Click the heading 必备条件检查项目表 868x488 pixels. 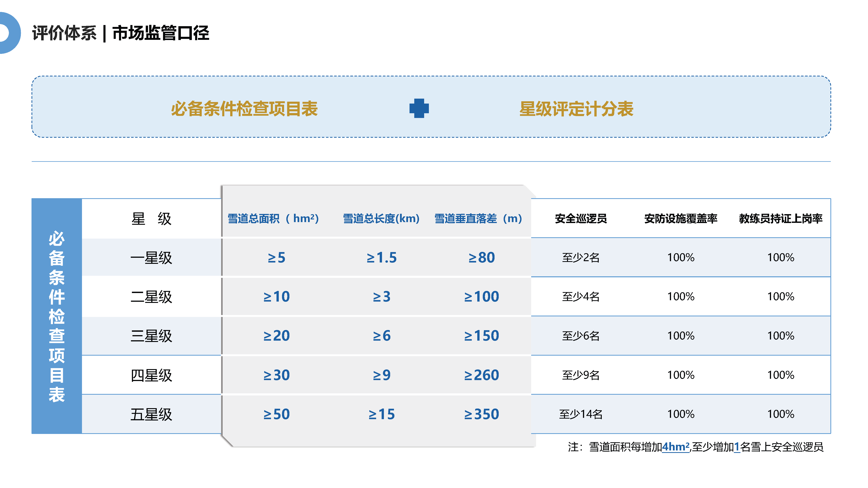click(244, 109)
